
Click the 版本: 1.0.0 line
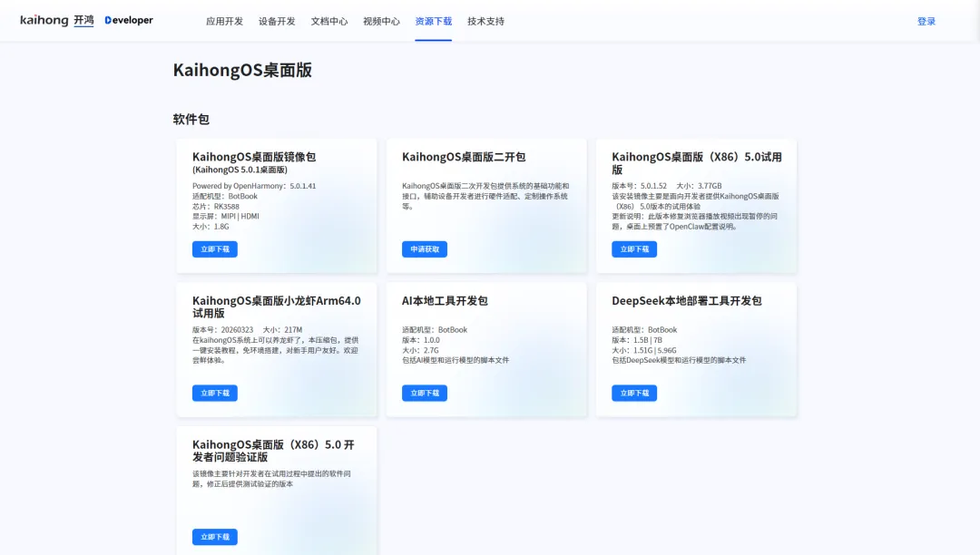(x=421, y=340)
